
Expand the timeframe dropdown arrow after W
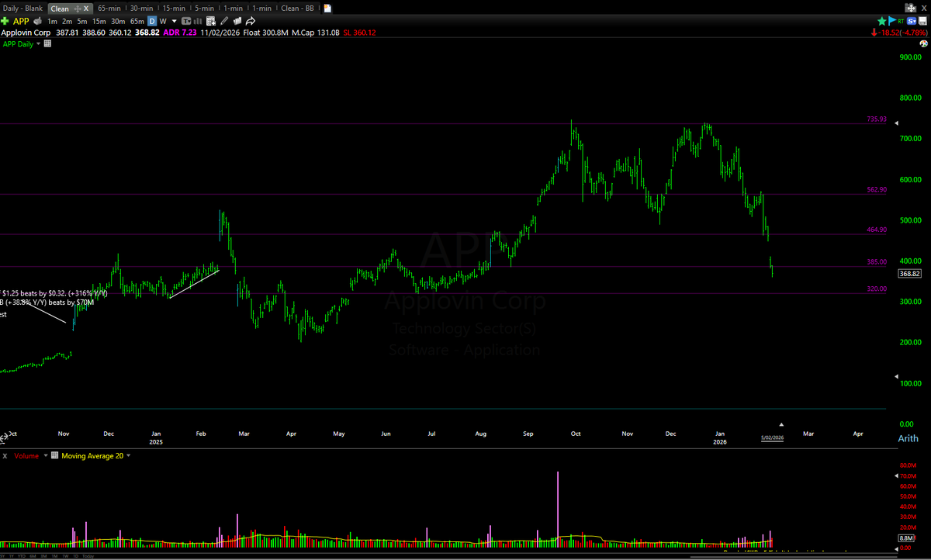tap(175, 21)
